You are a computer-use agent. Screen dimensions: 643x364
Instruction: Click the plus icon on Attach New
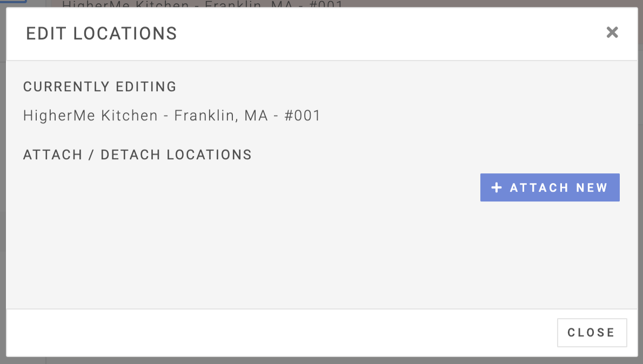coord(497,187)
